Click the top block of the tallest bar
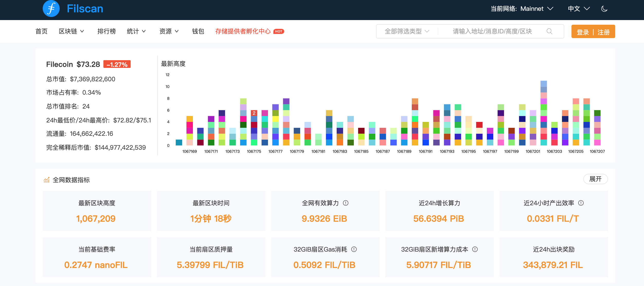Screen dimensions: 644x286 (x=544, y=83)
